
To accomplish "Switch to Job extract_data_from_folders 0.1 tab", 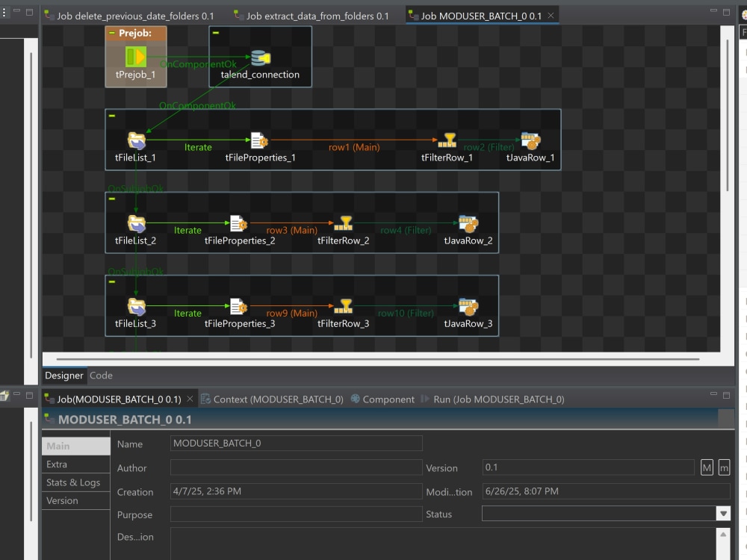I will point(311,16).
